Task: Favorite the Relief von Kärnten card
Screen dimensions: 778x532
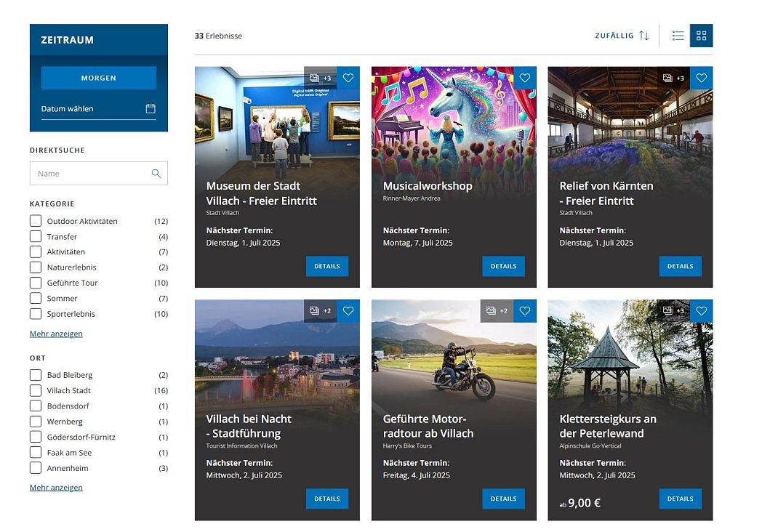Action: (x=701, y=78)
